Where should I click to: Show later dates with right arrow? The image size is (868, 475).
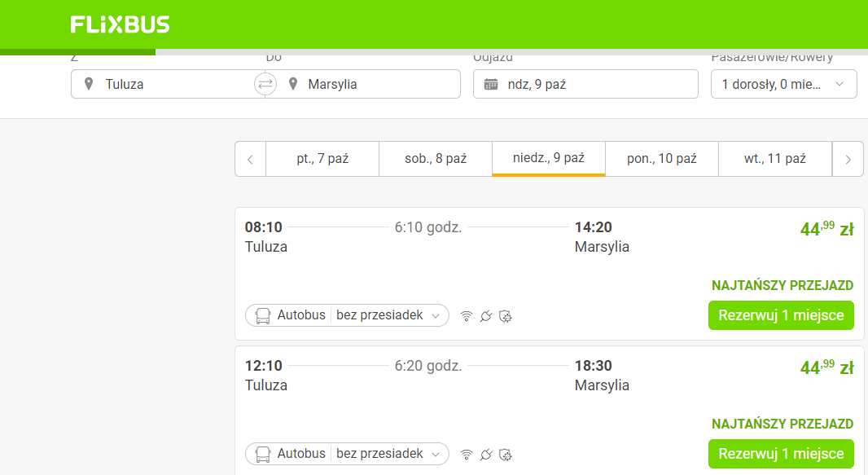coord(848,160)
